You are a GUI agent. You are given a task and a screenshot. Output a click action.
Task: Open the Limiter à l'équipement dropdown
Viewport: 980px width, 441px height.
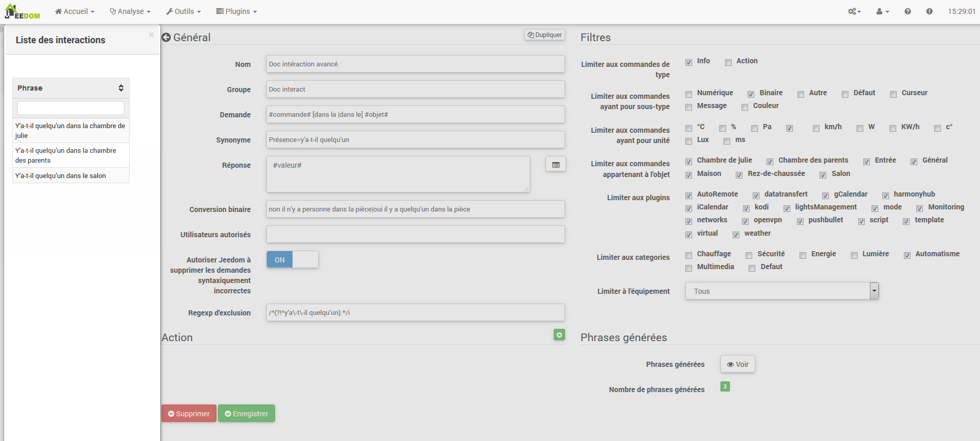(x=782, y=291)
